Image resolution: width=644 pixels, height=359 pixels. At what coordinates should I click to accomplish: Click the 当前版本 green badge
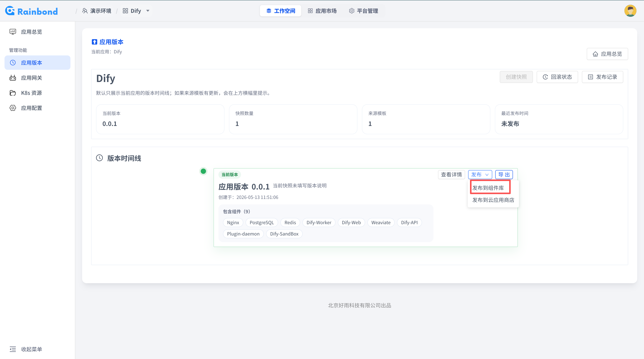click(230, 174)
